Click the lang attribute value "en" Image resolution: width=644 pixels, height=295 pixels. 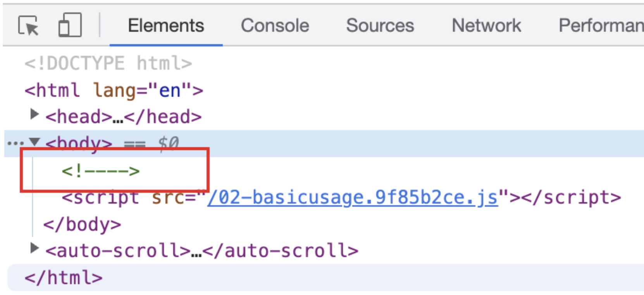(x=170, y=91)
